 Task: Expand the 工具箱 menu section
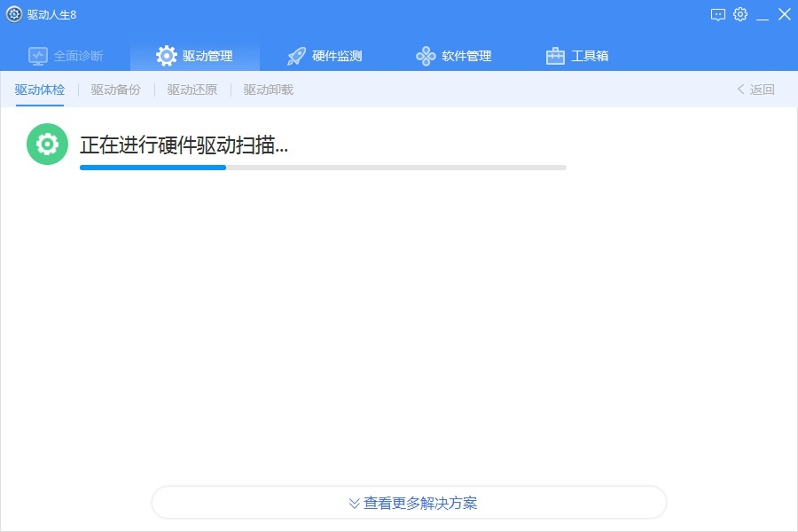(575, 54)
